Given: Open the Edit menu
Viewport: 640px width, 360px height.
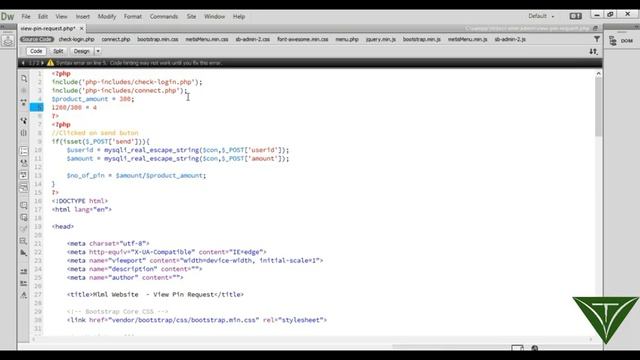Looking at the screenshot, I should (x=43, y=16).
